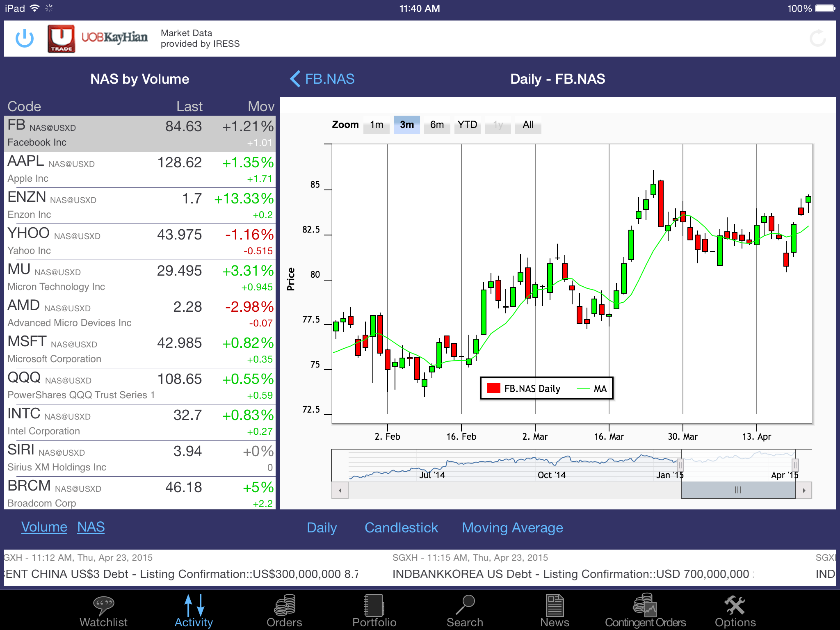Open the Options tab

[735, 611]
